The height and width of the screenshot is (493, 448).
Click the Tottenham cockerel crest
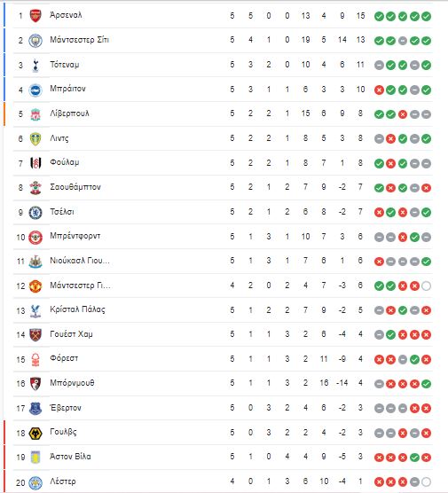pos(35,65)
